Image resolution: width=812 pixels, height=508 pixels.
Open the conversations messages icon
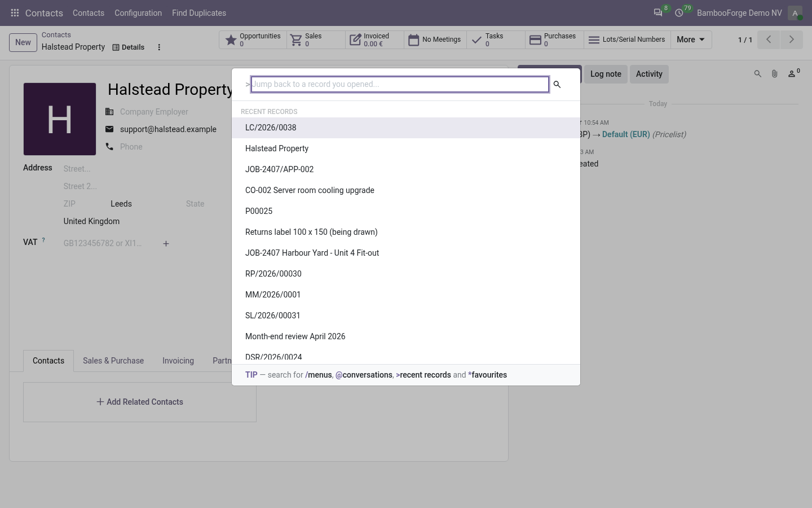pyautogui.click(x=658, y=12)
